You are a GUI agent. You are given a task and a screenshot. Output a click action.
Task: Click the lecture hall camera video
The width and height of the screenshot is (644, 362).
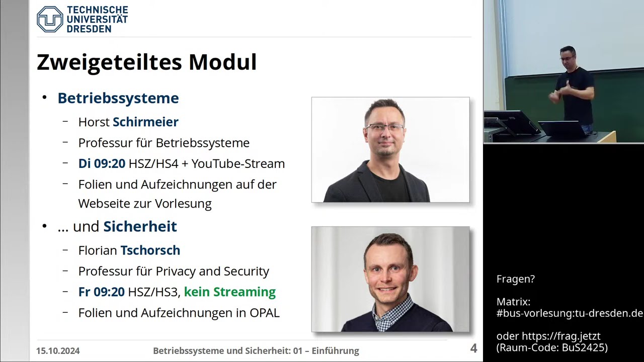click(x=563, y=71)
